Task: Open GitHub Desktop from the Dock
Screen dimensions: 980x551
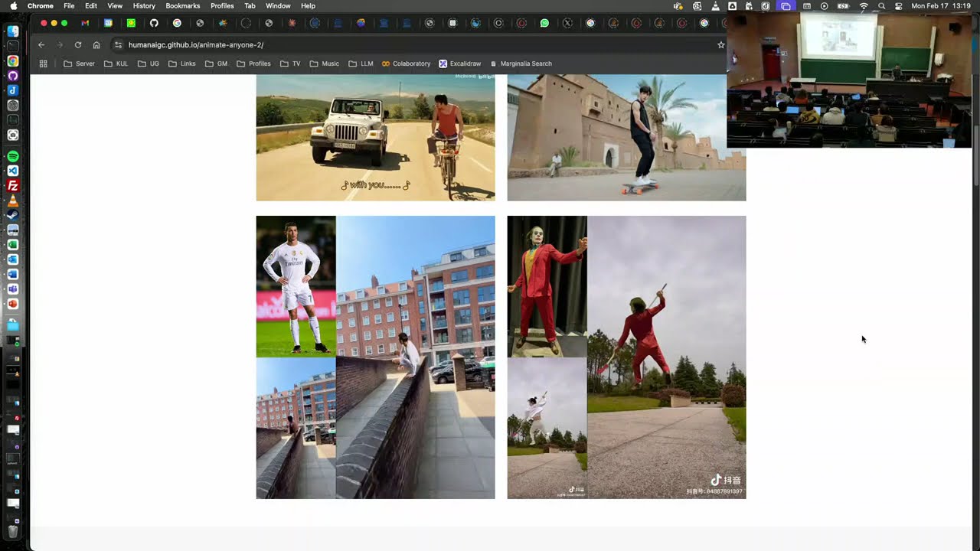Action: pyautogui.click(x=13, y=76)
